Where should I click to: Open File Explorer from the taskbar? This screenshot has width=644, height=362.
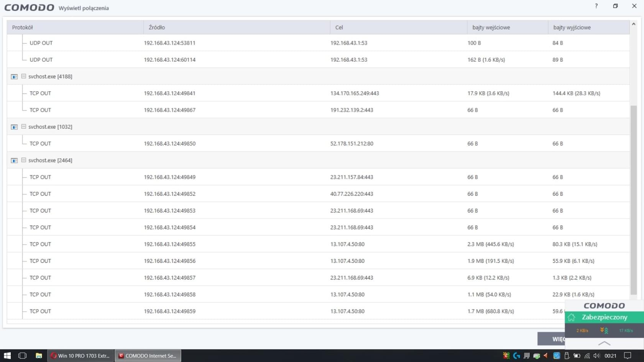coord(39,355)
